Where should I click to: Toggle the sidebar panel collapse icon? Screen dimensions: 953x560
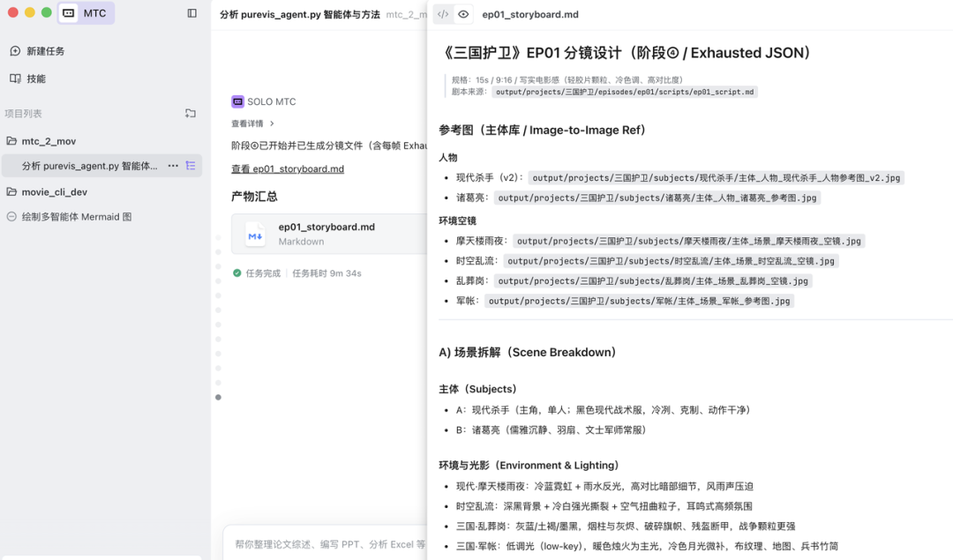(192, 13)
